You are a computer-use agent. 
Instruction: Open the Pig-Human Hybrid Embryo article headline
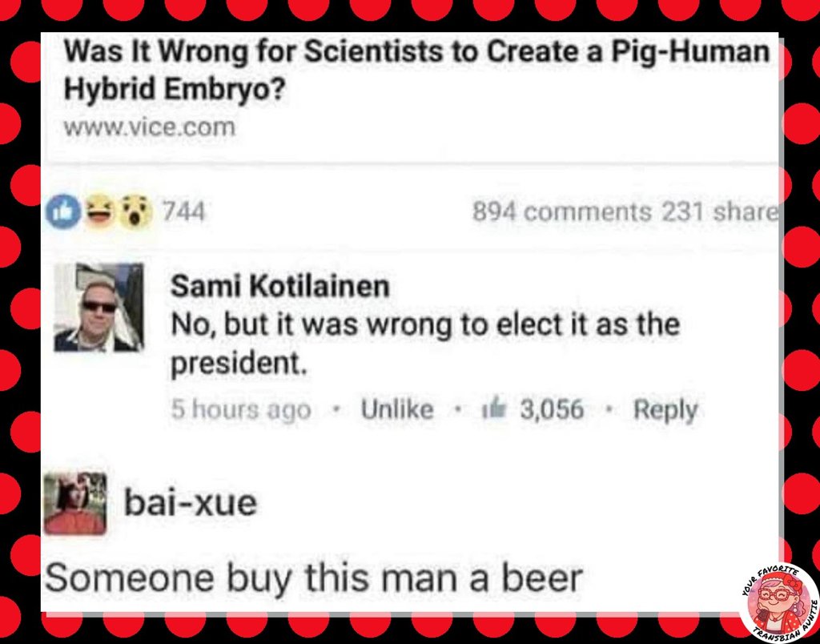click(x=416, y=70)
